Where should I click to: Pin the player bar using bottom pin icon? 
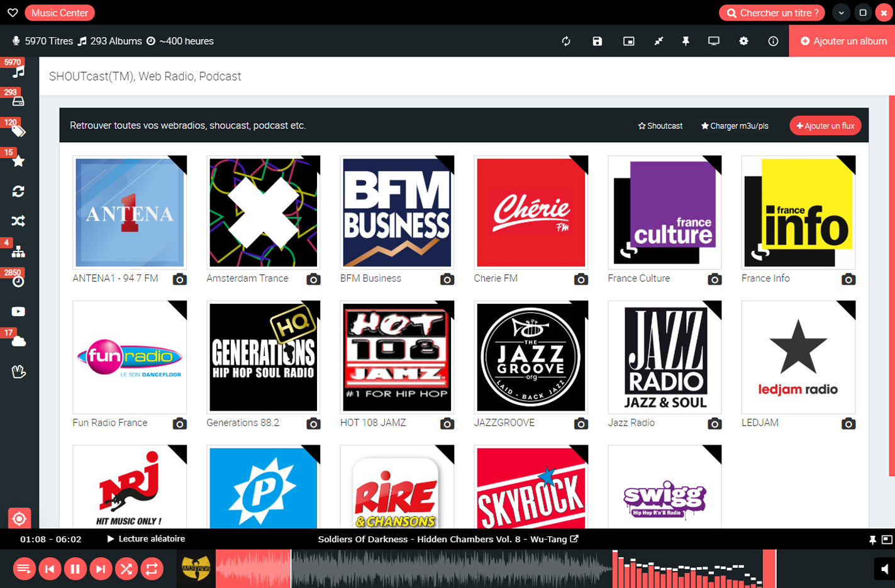click(x=872, y=540)
